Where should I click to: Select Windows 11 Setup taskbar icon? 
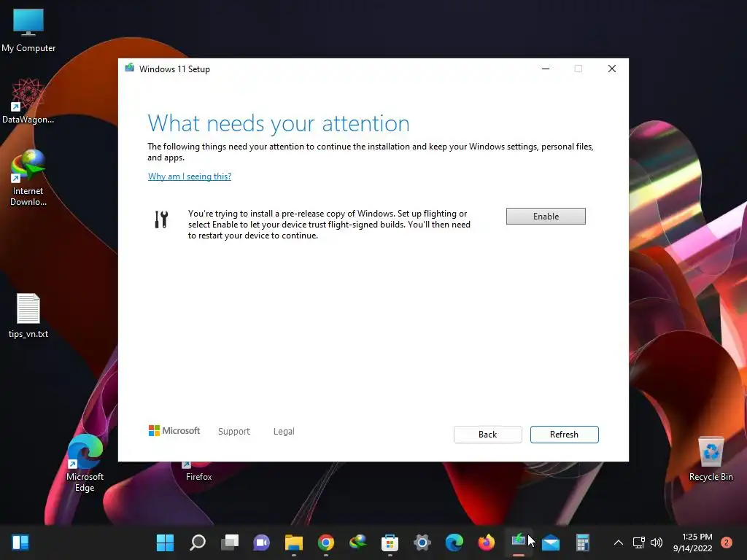[519, 542]
